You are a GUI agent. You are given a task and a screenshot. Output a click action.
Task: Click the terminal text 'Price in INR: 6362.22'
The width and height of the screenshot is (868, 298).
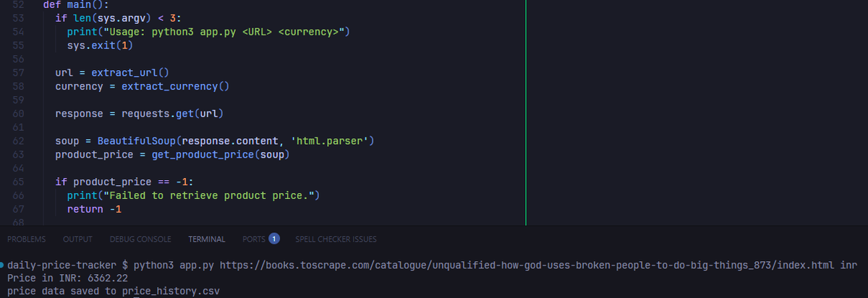click(67, 278)
